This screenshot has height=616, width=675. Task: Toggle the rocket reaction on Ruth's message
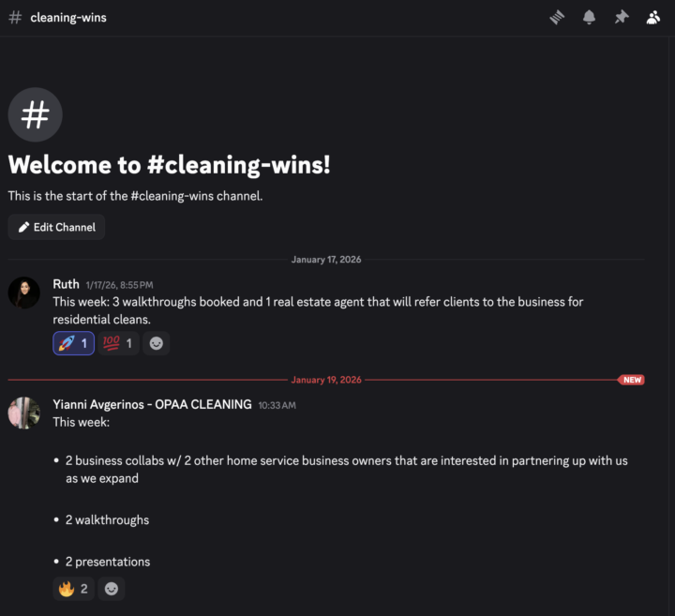pos(73,344)
